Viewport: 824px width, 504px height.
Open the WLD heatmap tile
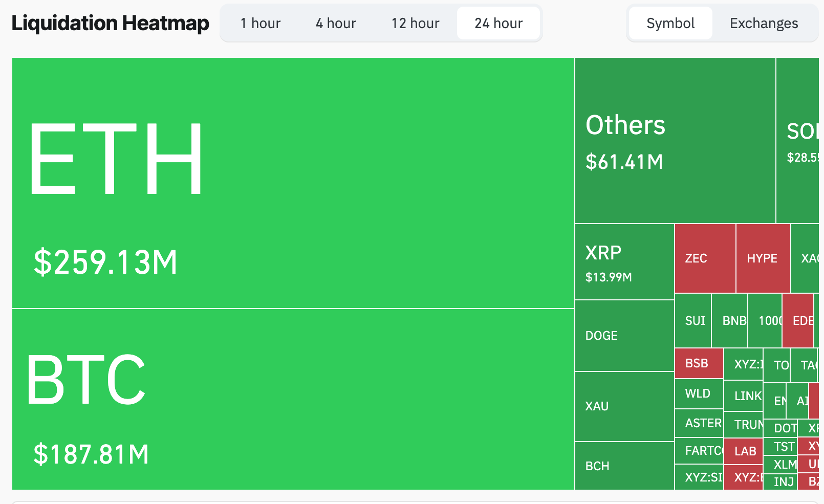point(699,393)
